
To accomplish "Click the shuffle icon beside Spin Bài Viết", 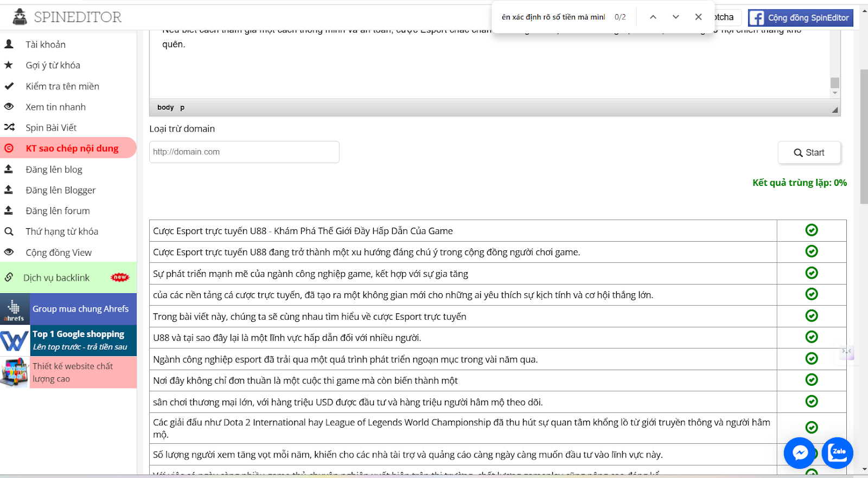I will coord(9,127).
